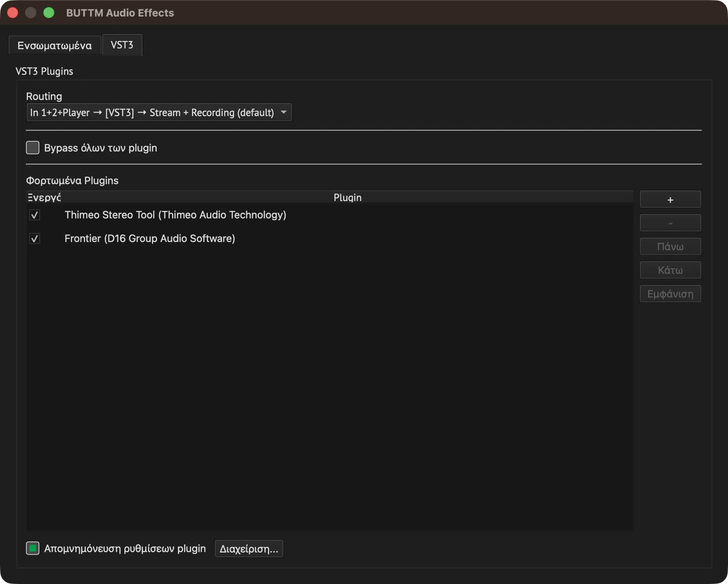Select the In 1+2+Player routing combo box
The height and width of the screenshot is (584, 728).
[x=159, y=113]
